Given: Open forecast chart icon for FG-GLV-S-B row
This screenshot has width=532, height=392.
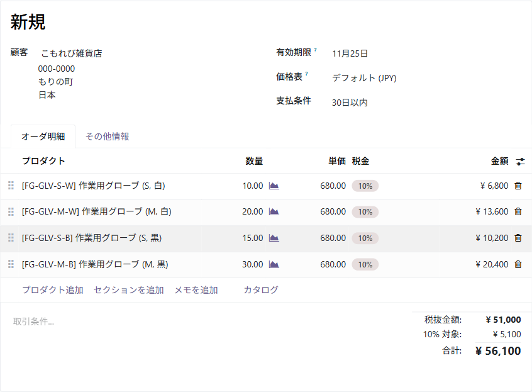Looking at the screenshot, I should point(274,238).
